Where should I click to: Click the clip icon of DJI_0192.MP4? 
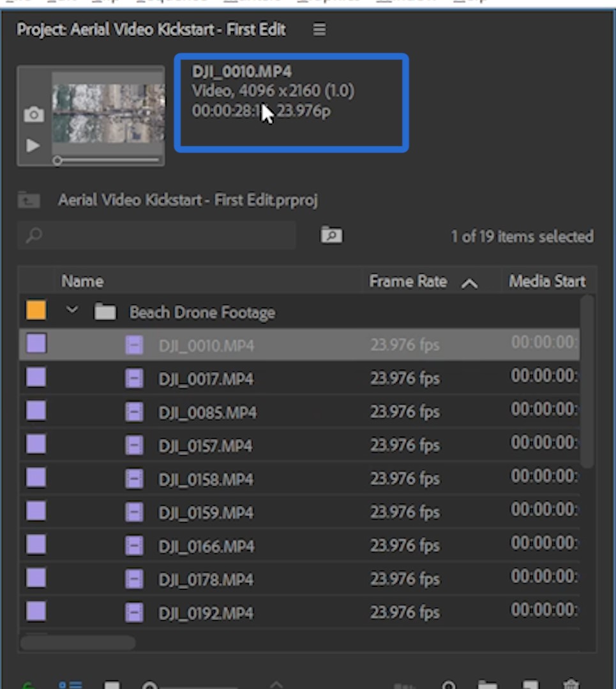[134, 612]
